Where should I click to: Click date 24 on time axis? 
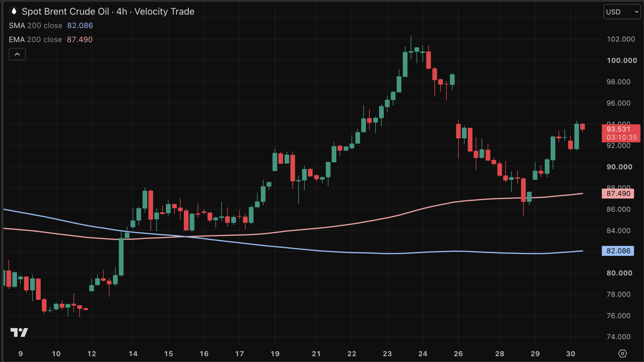pos(423,354)
